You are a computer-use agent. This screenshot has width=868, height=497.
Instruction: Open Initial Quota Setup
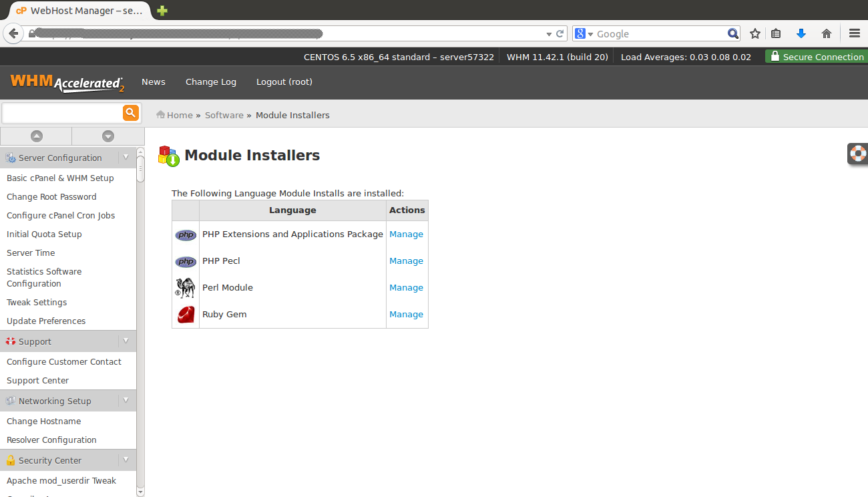[44, 234]
